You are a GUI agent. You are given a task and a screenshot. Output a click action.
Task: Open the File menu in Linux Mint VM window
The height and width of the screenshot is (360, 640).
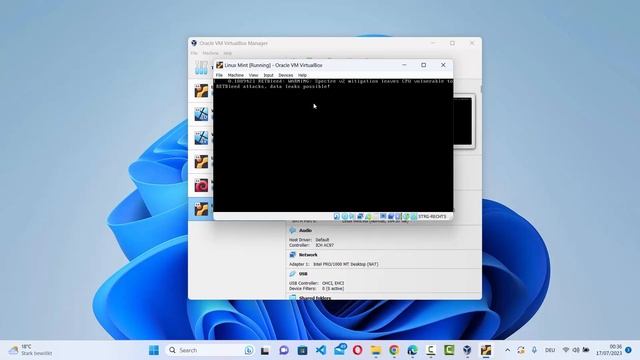click(x=219, y=75)
